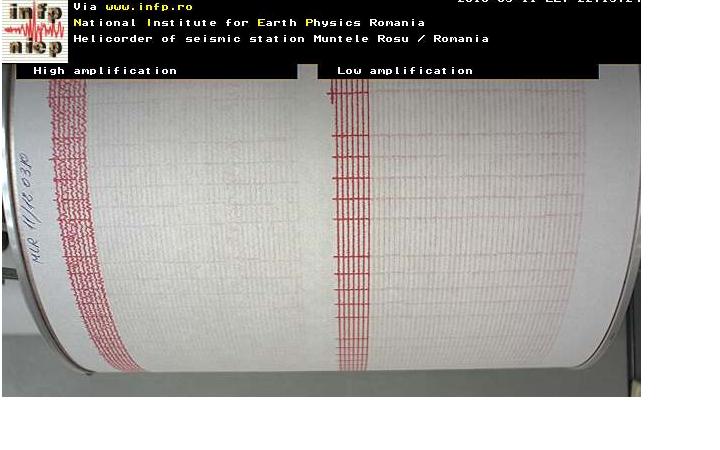Select the 'Helicorder of seismic station Muntele Rosu' line
This screenshot has width=720, height=450.
point(281,39)
